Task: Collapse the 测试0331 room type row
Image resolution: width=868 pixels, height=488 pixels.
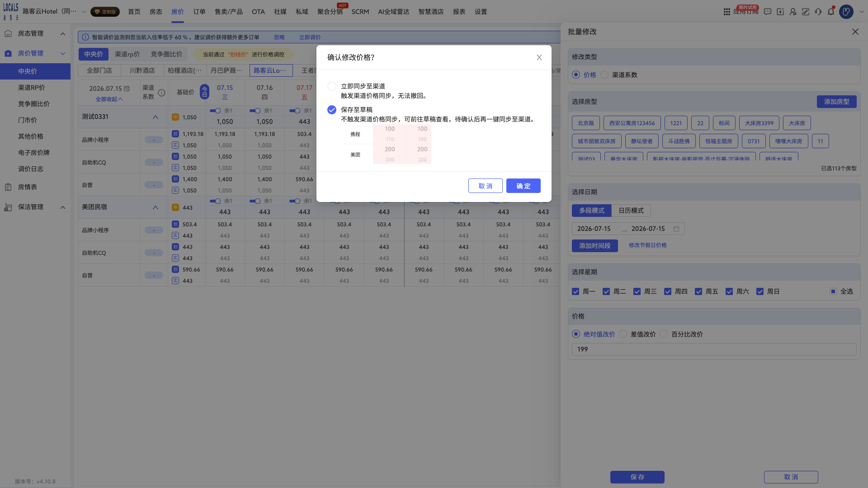Action: point(156,117)
